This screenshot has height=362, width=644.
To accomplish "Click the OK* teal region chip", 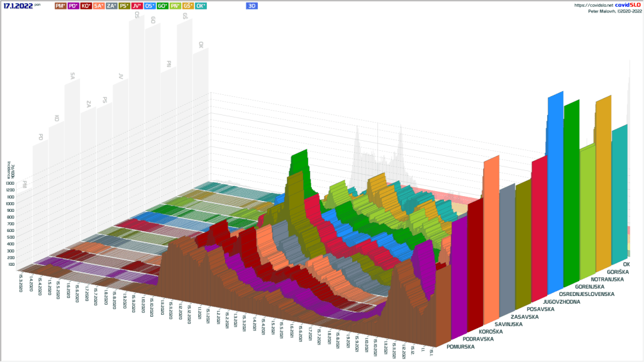I will (x=201, y=6).
